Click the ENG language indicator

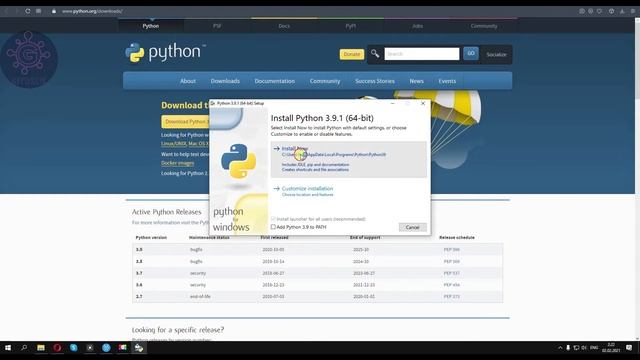pos(594,348)
